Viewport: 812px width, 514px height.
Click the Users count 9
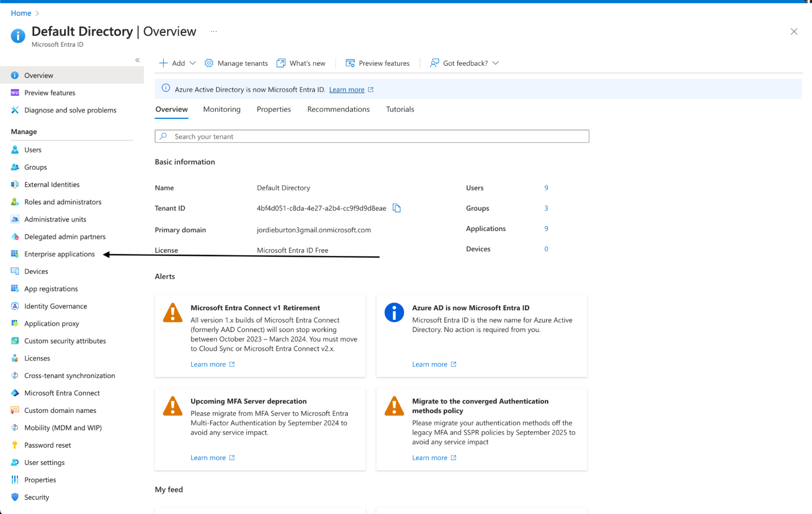click(546, 188)
